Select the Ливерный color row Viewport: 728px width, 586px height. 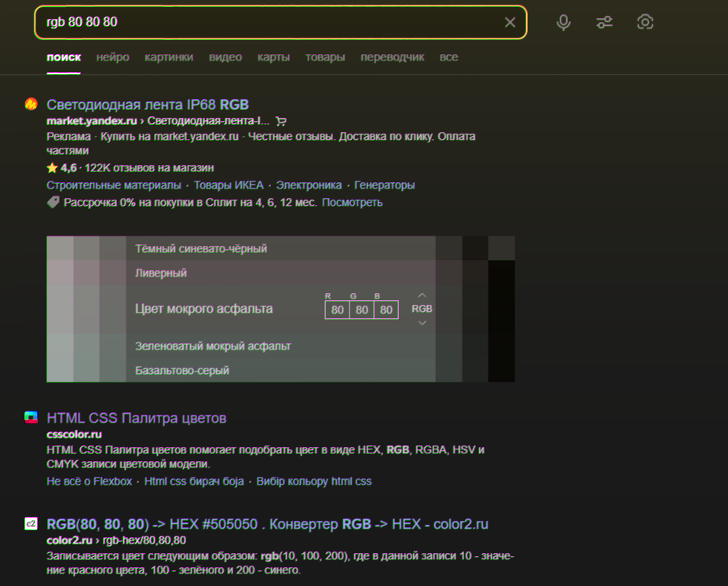280,273
